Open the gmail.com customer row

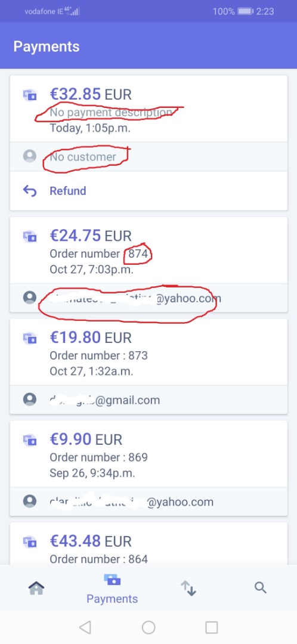[x=148, y=400]
